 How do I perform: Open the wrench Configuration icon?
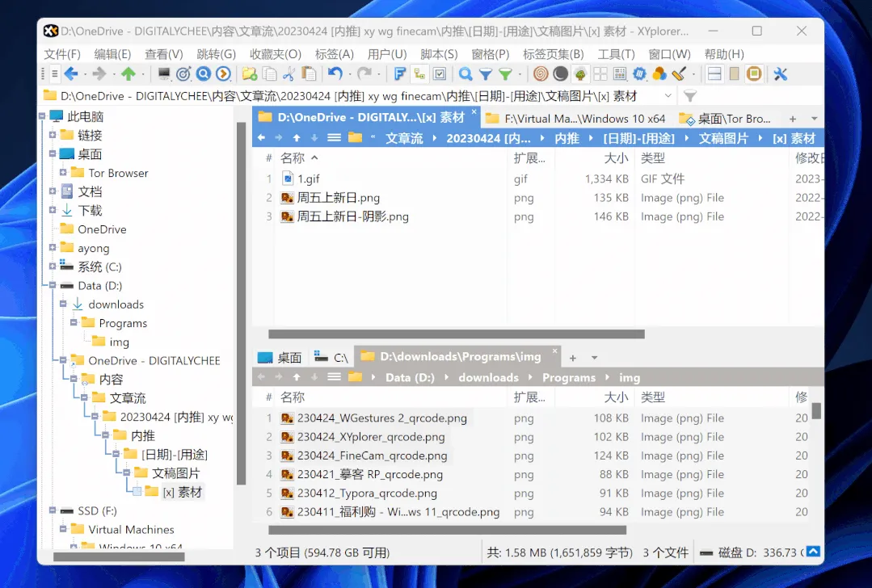pos(780,74)
